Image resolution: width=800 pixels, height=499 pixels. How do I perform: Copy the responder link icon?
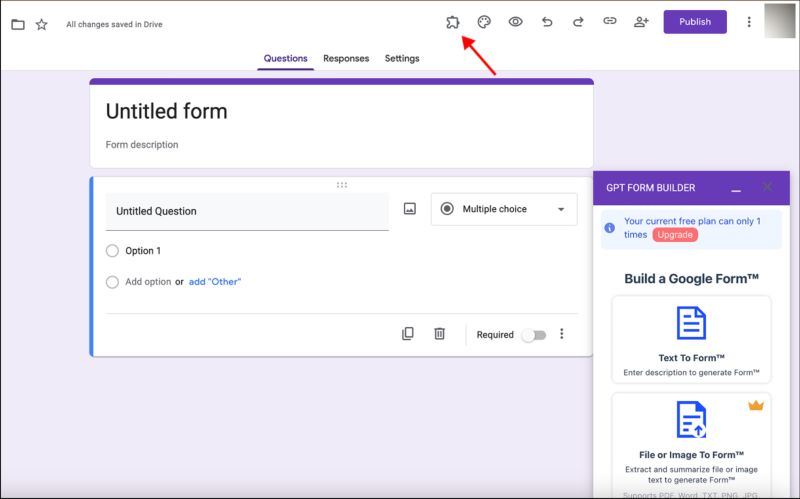tap(609, 22)
